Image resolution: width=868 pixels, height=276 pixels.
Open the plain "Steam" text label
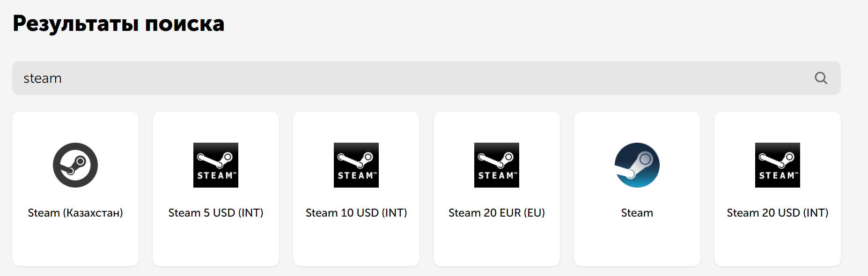coord(637,213)
